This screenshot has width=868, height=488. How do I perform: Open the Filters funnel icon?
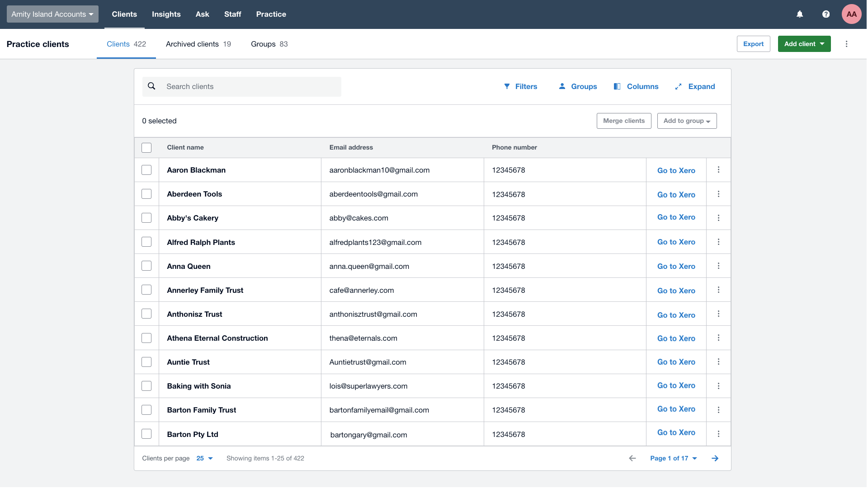pos(508,86)
